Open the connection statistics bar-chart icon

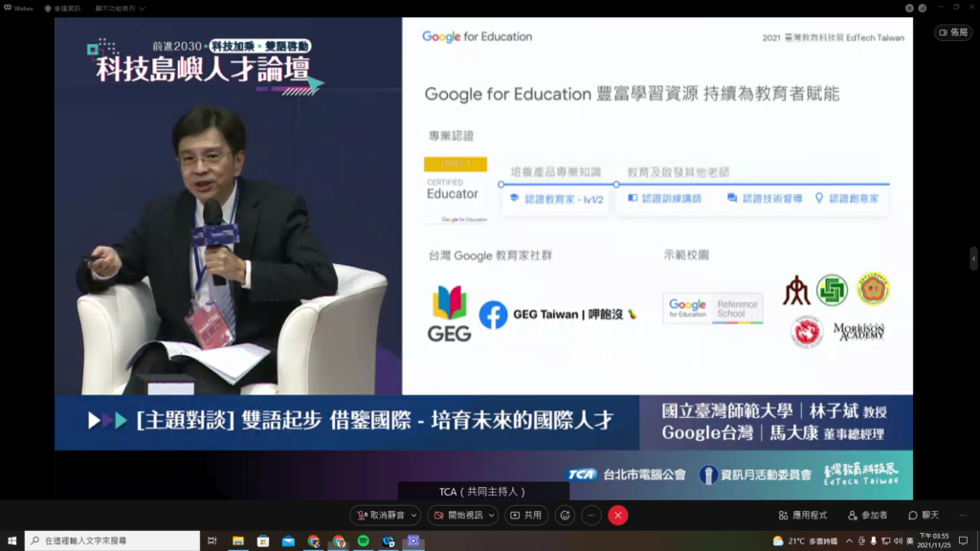pos(922,8)
